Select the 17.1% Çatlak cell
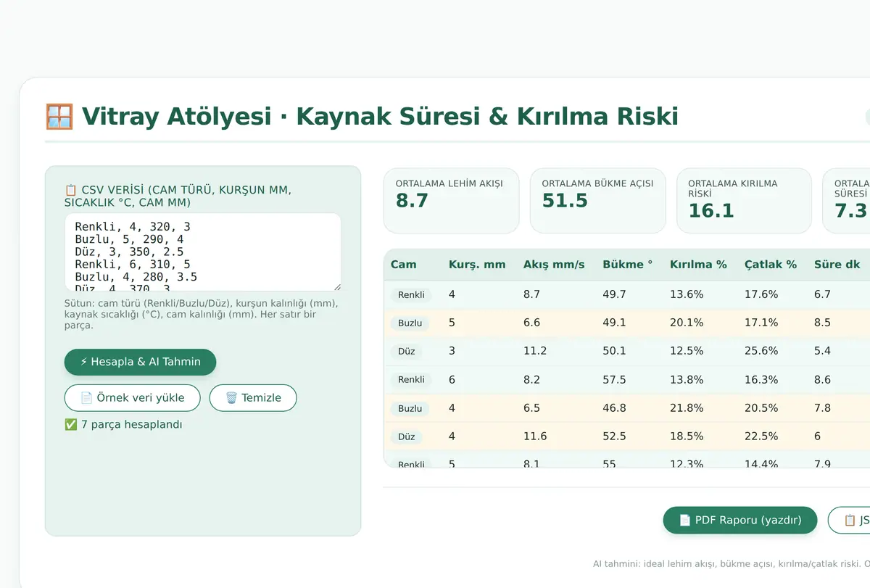The image size is (870, 588). point(761,323)
